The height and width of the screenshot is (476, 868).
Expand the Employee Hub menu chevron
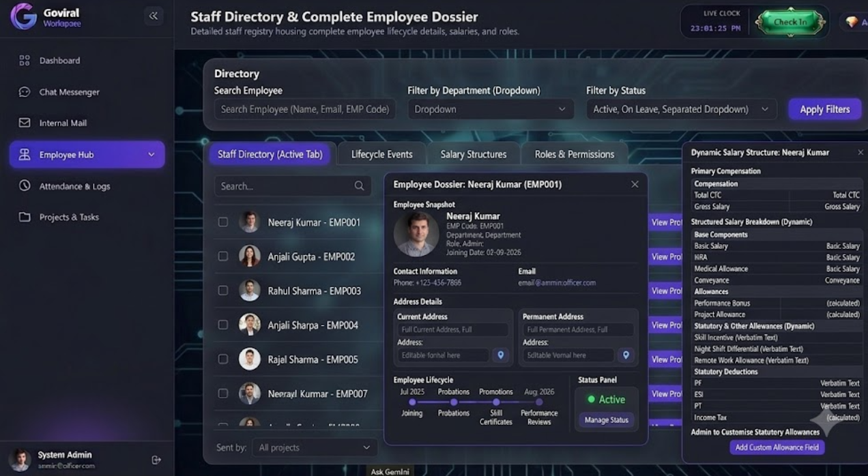click(x=151, y=155)
